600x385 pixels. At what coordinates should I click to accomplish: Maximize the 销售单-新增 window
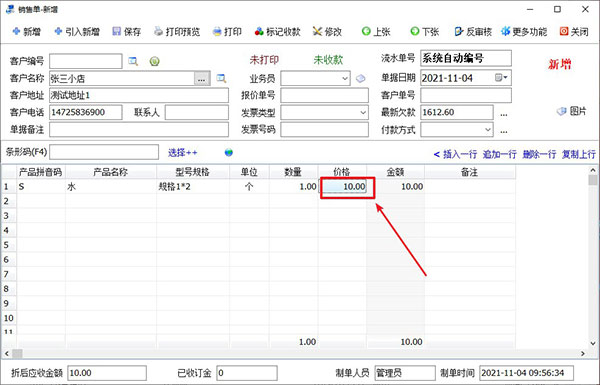pos(558,9)
